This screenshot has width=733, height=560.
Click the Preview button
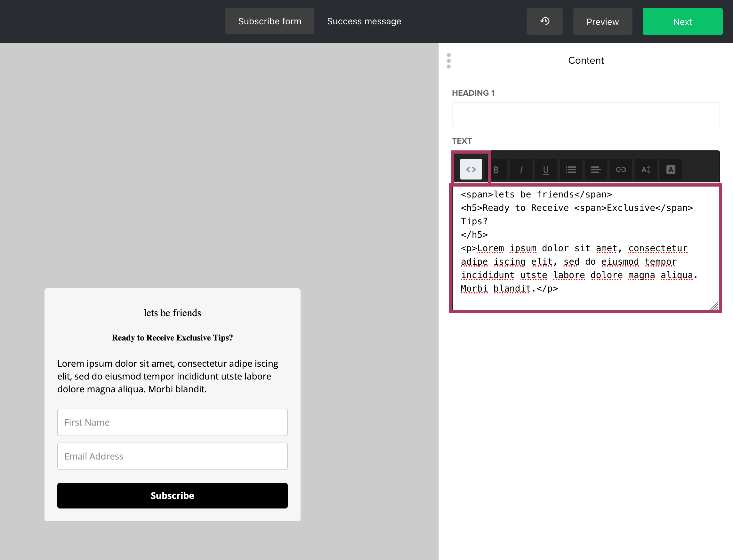[602, 21]
